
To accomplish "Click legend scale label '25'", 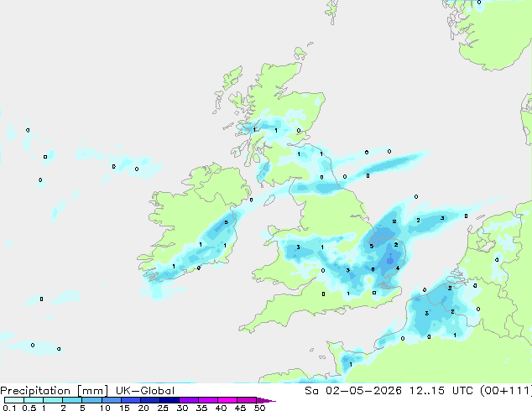I will 163,408.
